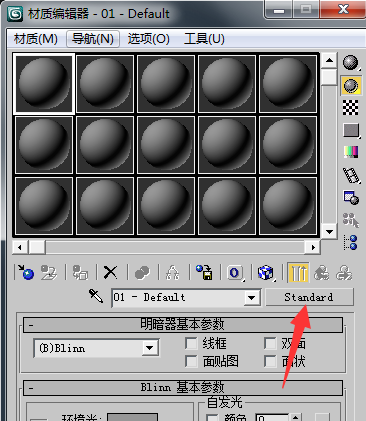Click Assign Material to Selection icon
The width and height of the screenshot is (366, 421).
80,272
